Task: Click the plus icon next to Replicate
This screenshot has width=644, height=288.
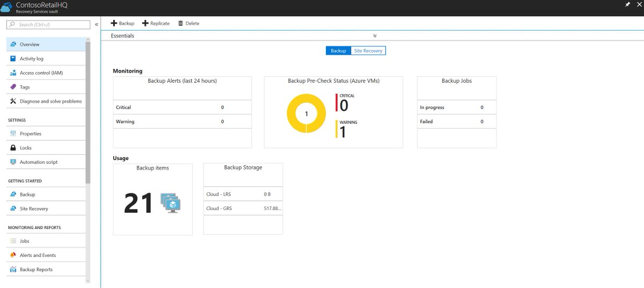Action: point(145,23)
